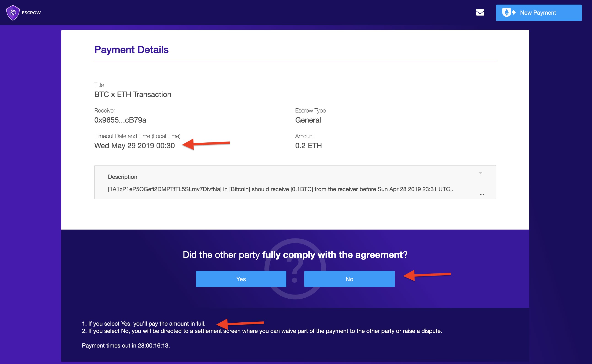Click the ellipsis to show full description

[482, 194]
